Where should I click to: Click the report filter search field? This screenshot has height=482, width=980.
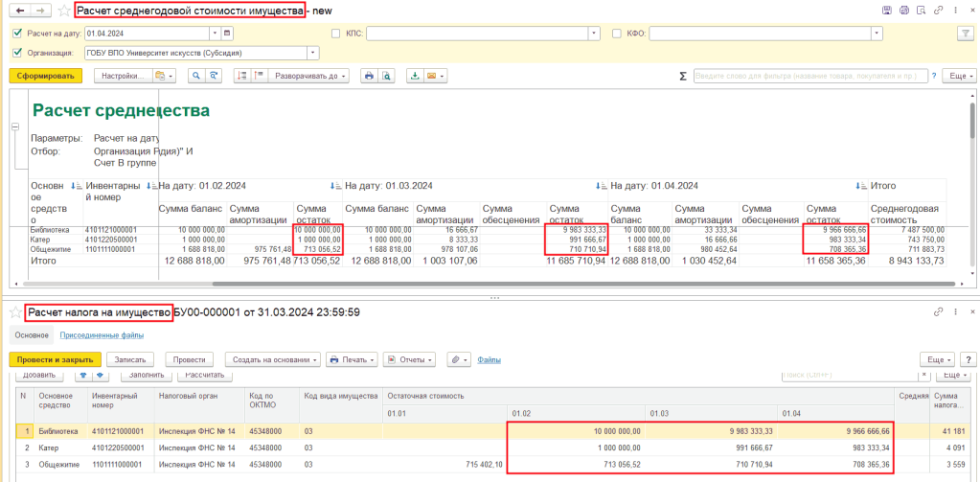coord(812,76)
